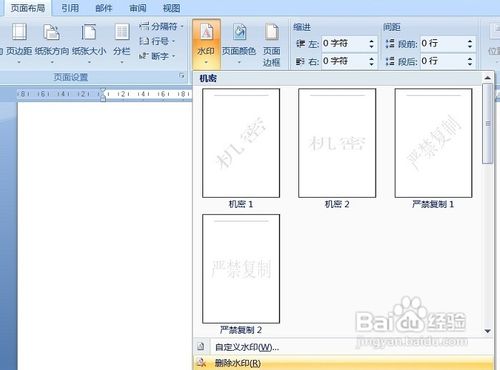The height and width of the screenshot is (370, 500).
Task: Click the 段后 spacing field
Action: (x=448, y=61)
